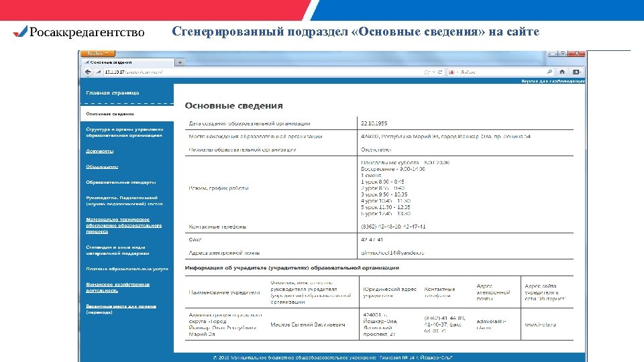This screenshot has height=362, width=644.
Task: Open 'Платные образовательные услуги' sidebar item
Action: [127, 269]
